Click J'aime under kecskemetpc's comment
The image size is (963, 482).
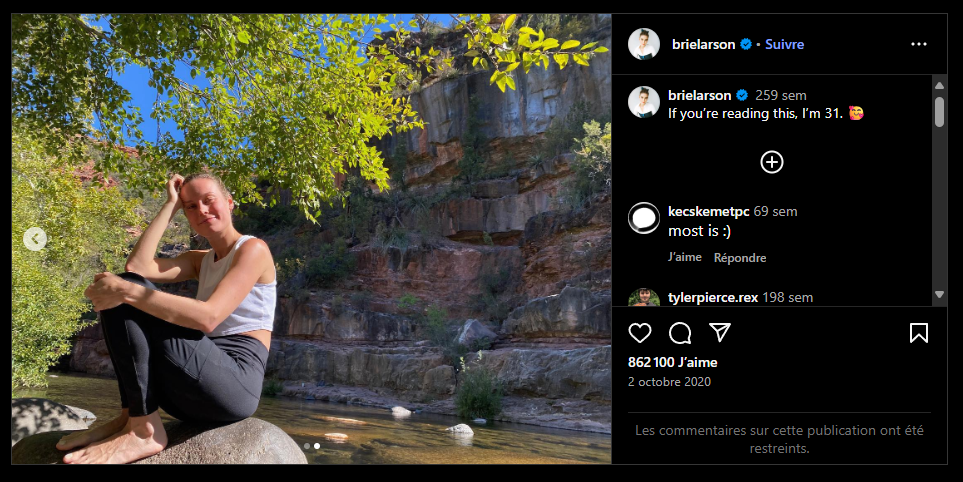pos(685,257)
